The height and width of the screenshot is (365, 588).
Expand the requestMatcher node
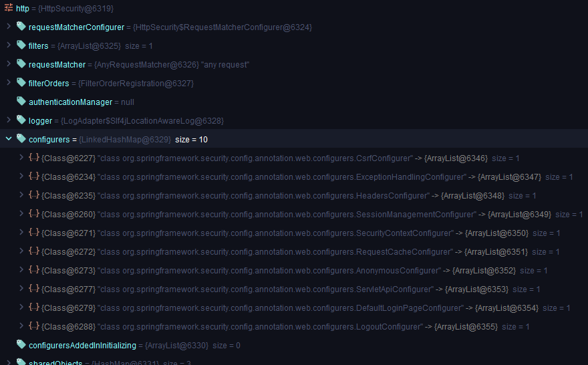[x=8, y=64]
